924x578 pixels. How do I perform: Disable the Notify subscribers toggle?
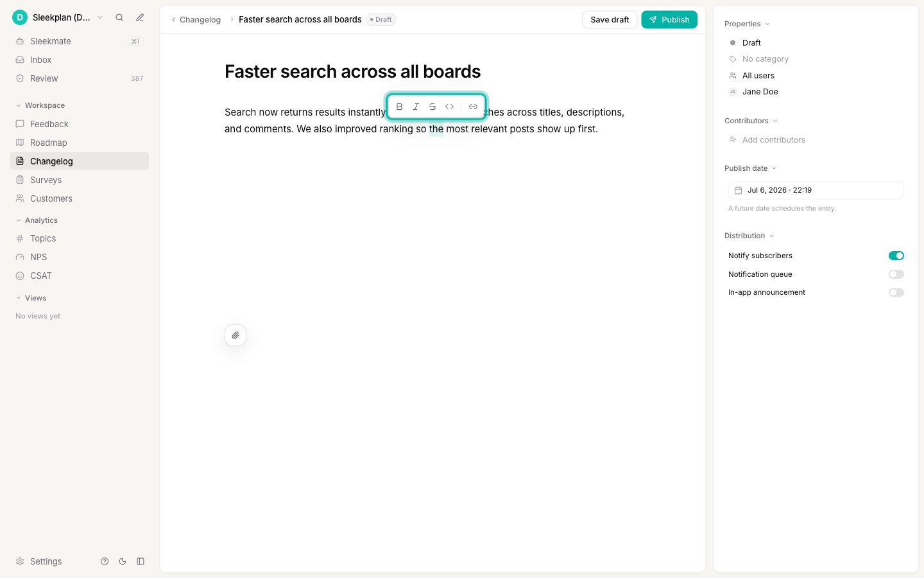pyautogui.click(x=896, y=256)
